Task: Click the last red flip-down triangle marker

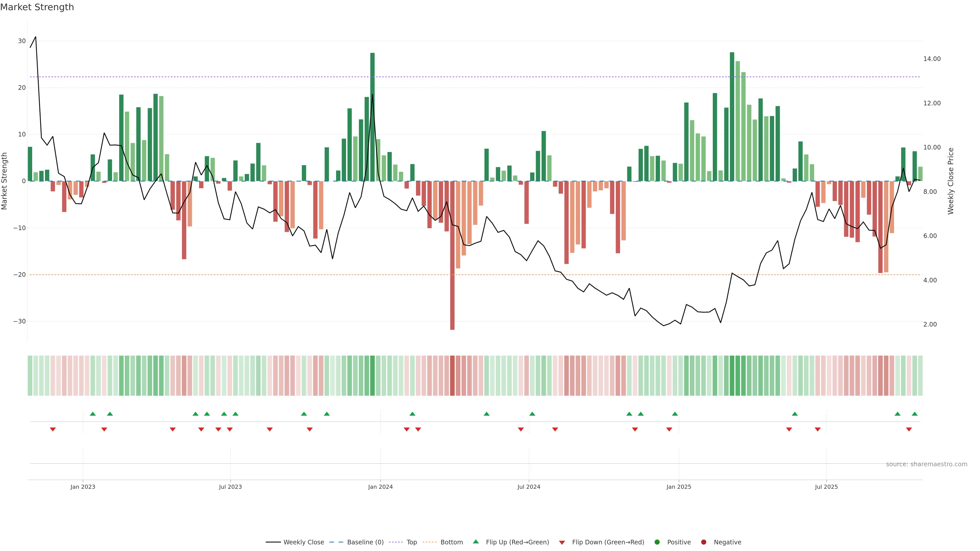Action: click(x=909, y=429)
